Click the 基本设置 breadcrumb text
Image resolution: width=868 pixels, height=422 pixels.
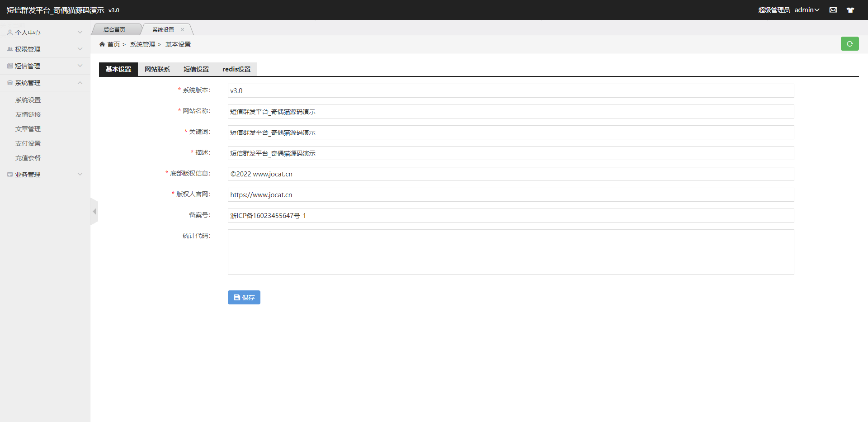pyautogui.click(x=178, y=44)
